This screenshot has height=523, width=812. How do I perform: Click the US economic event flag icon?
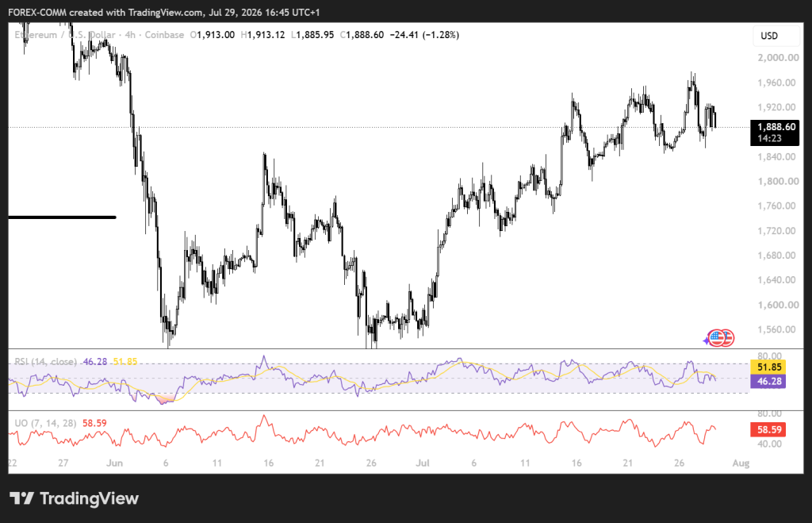(x=716, y=338)
